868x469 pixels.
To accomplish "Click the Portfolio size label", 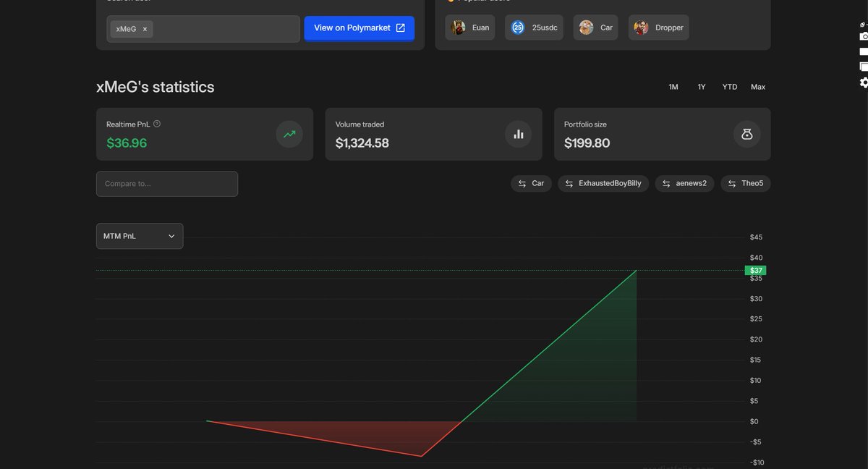I will point(585,124).
